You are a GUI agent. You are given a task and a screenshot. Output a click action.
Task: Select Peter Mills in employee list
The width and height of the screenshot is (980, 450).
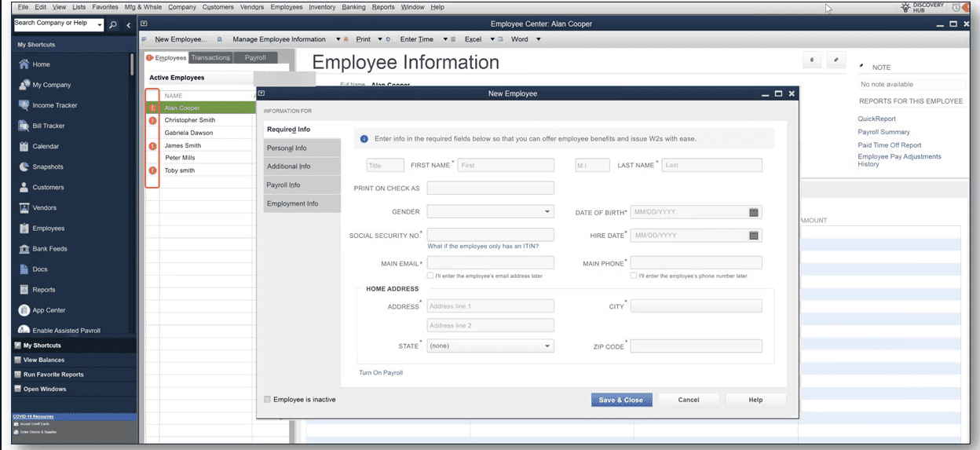tap(180, 158)
